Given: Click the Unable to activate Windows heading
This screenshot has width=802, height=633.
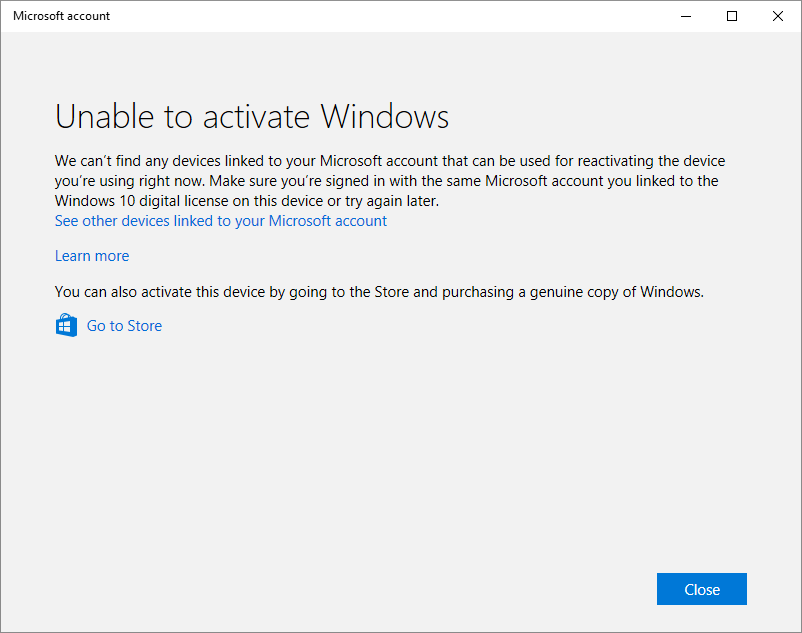Looking at the screenshot, I should point(252,117).
